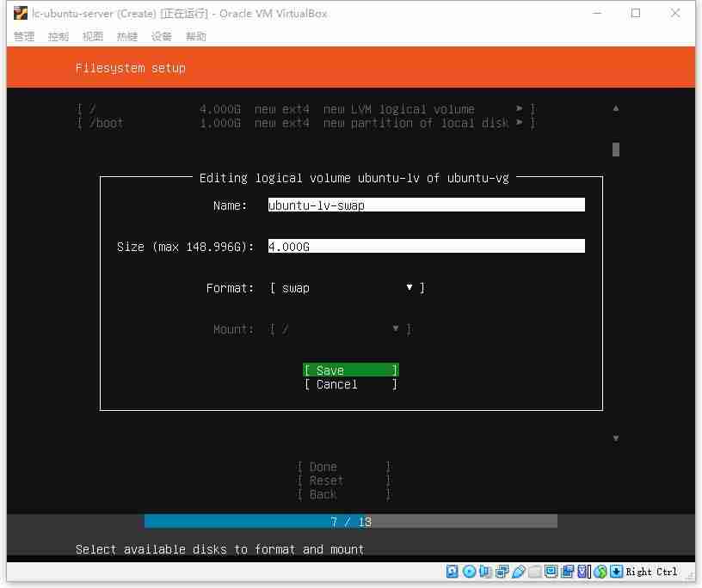This screenshot has height=588, width=702.
Task: Click the keyboard capture arrow icon
Action: pos(617,572)
